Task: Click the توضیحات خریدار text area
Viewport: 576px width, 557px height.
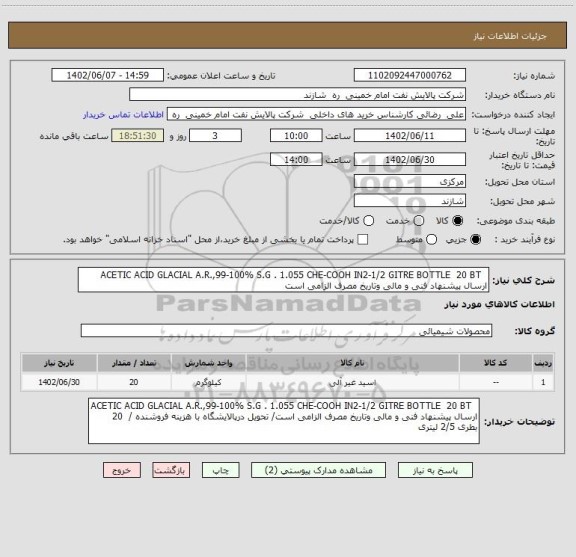Action: 284,421
